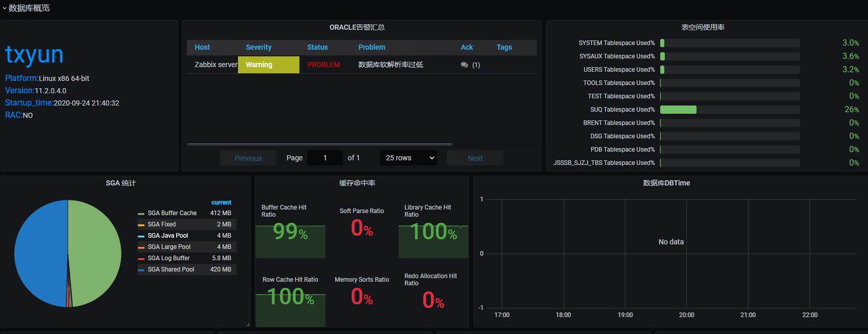Click the SUQ Tablespace usage bar

pos(730,110)
